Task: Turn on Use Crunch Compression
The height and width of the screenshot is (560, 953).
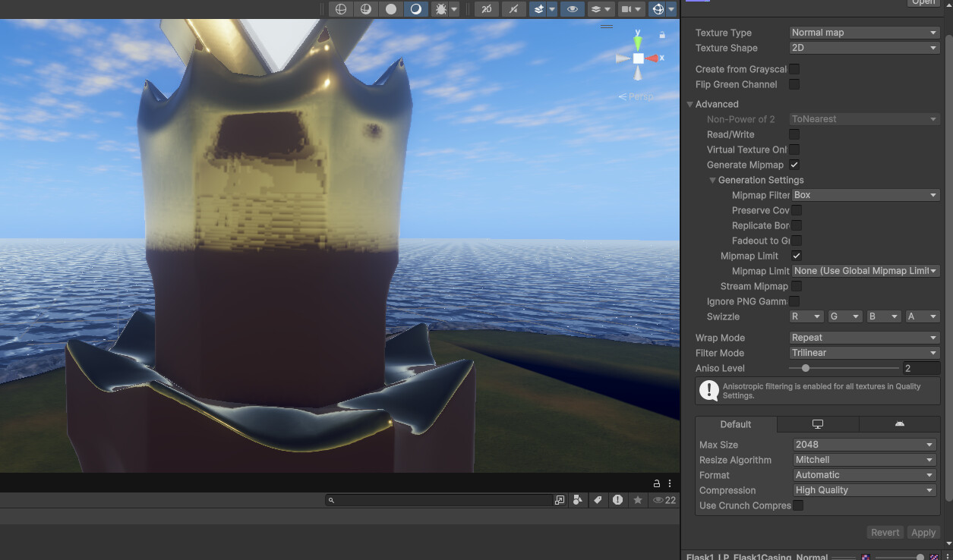Action: point(798,505)
